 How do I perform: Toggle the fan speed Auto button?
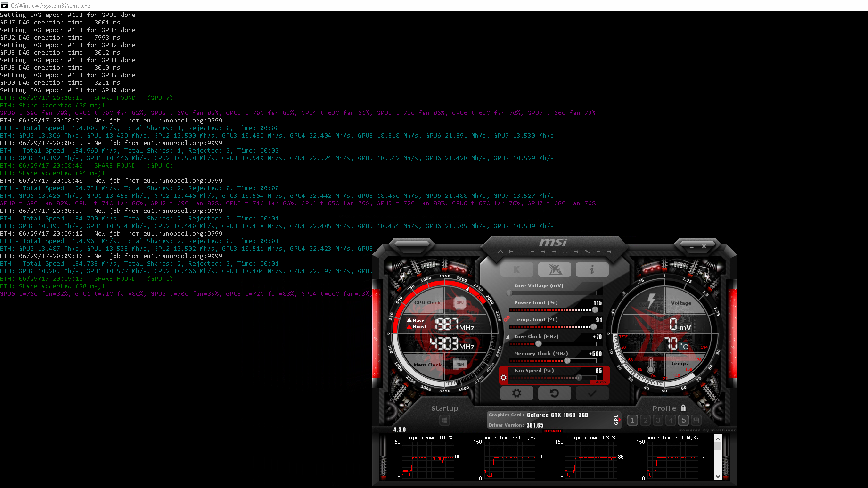pyautogui.click(x=601, y=382)
